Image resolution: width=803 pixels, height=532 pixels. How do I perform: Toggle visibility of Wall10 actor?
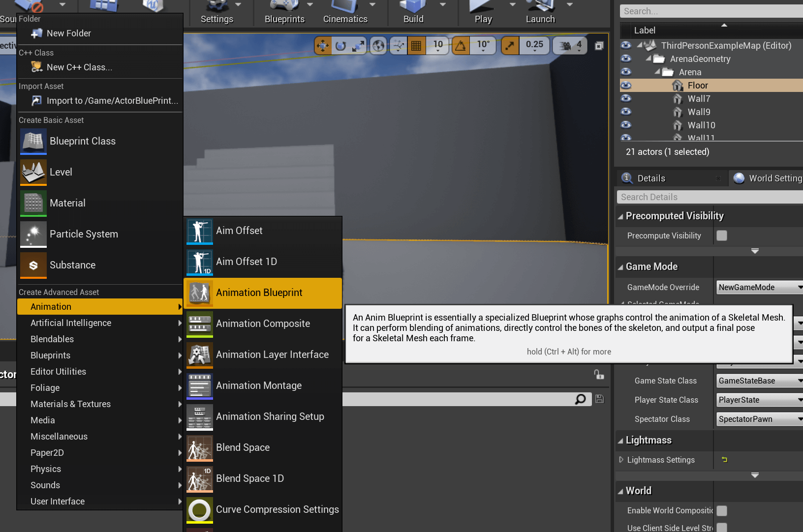626,125
